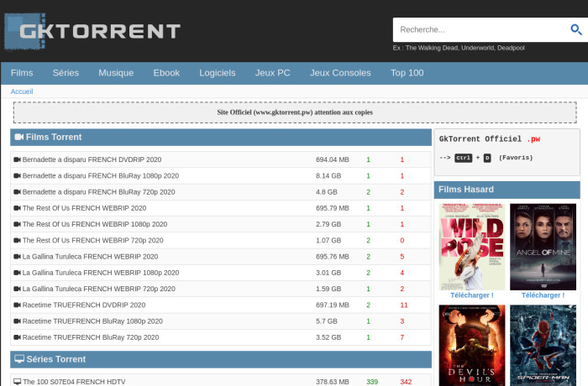Image resolution: width=588 pixels, height=386 pixels.
Task: Open the Jeux PC menu
Action: click(273, 73)
